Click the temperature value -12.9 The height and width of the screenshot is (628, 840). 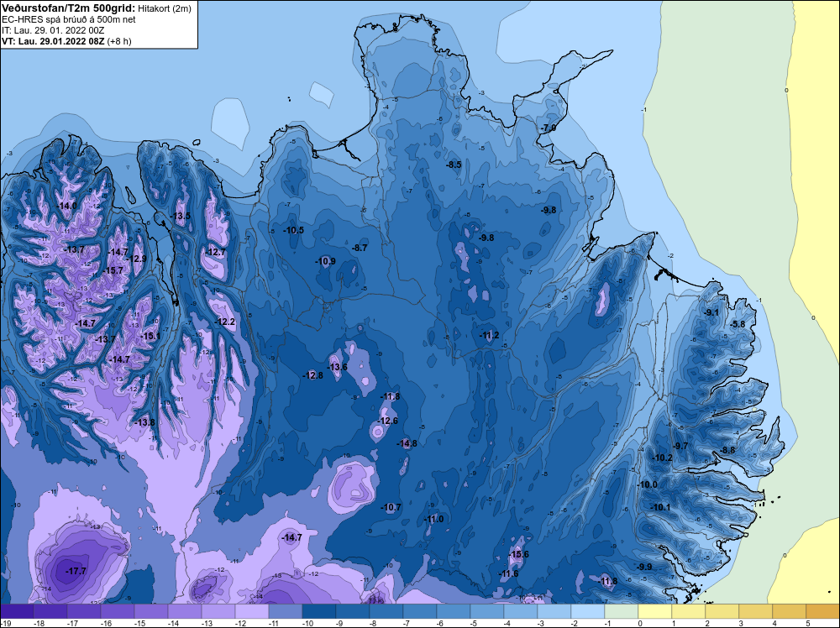(137, 259)
